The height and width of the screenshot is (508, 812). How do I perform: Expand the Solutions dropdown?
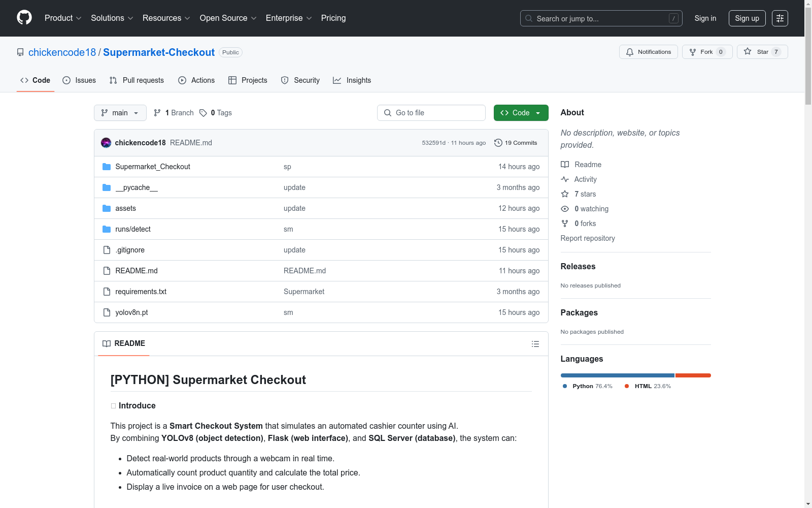tap(112, 18)
